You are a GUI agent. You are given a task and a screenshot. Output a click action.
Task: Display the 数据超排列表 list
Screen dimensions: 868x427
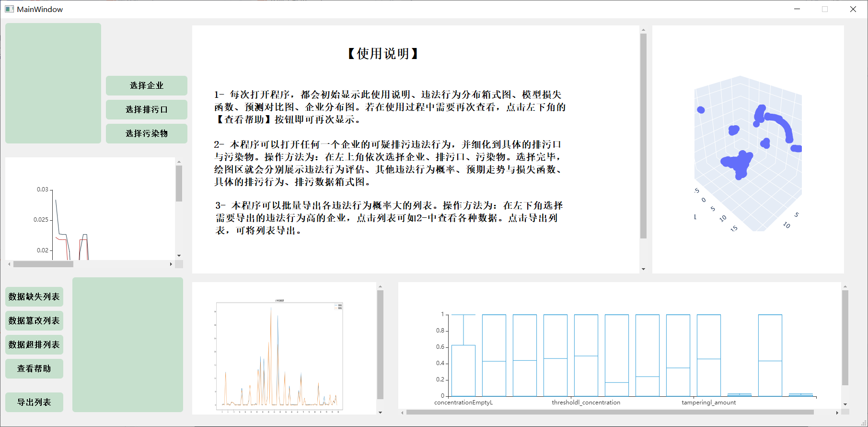34,344
